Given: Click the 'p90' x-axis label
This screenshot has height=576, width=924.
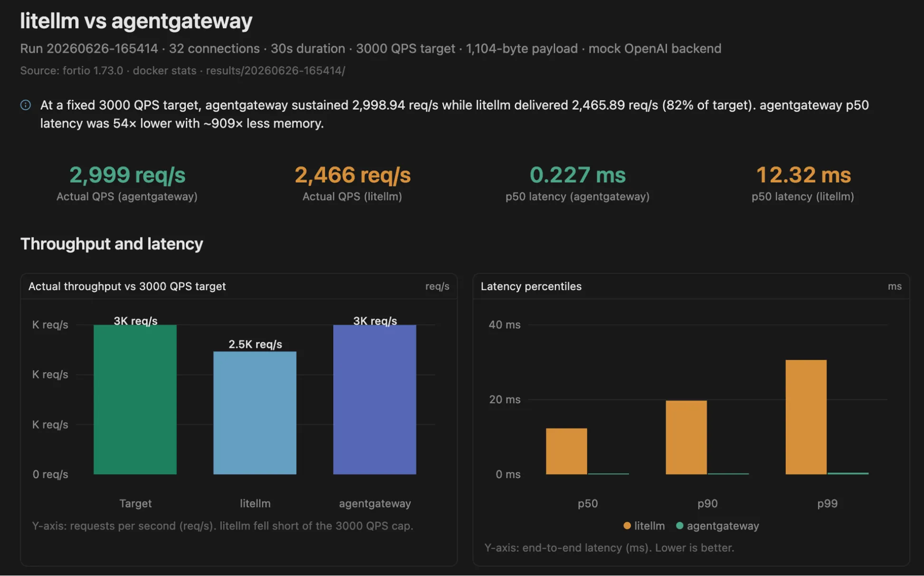Looking at the screenshot, I should [707, 503].
